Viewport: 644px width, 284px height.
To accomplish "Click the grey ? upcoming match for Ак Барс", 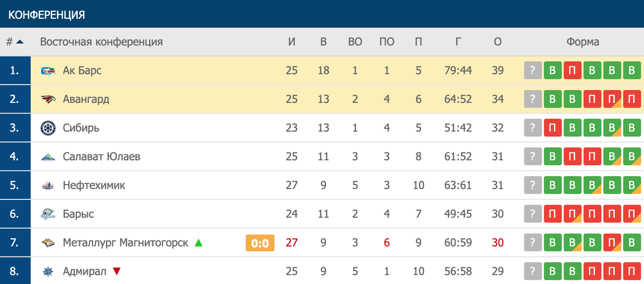I will [532, 70].
